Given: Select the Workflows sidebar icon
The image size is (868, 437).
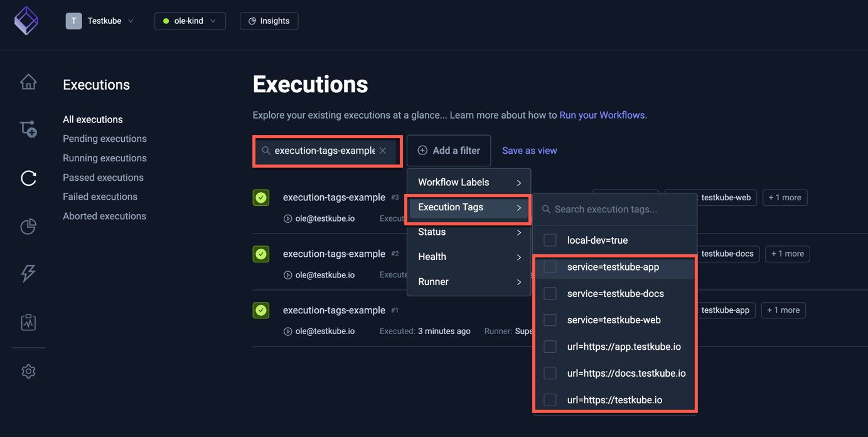Looking at the screenshot, I should point(28,129).
